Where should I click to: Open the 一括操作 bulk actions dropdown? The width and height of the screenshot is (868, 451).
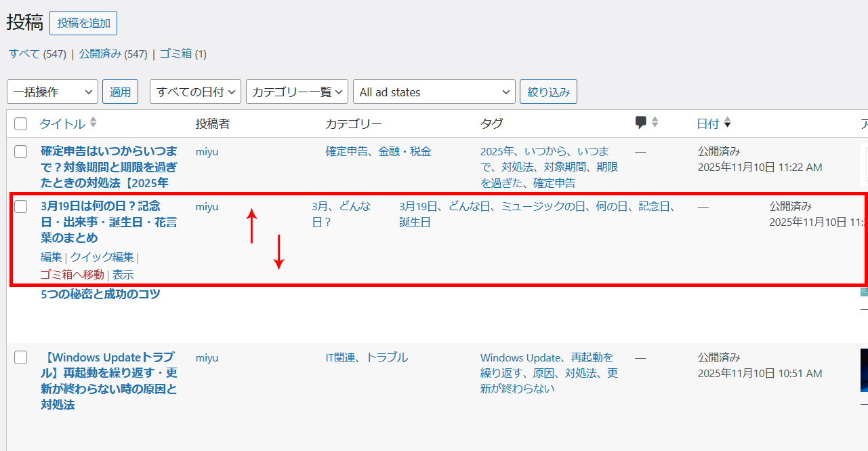(x=52, y=92)
